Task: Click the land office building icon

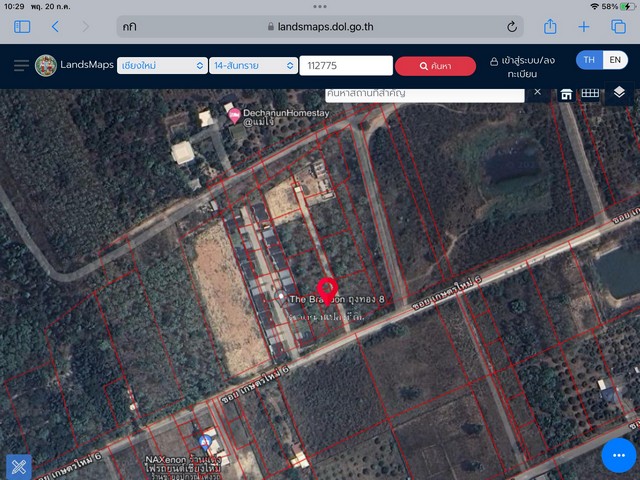Action: point(566,94)
